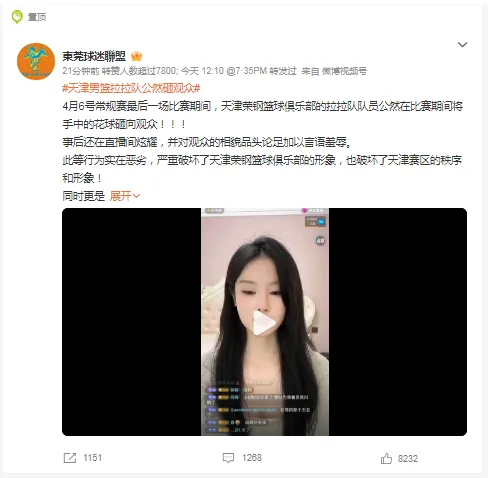Click the comment bubble icon
The image size is (488, 478).
point(228,458)
